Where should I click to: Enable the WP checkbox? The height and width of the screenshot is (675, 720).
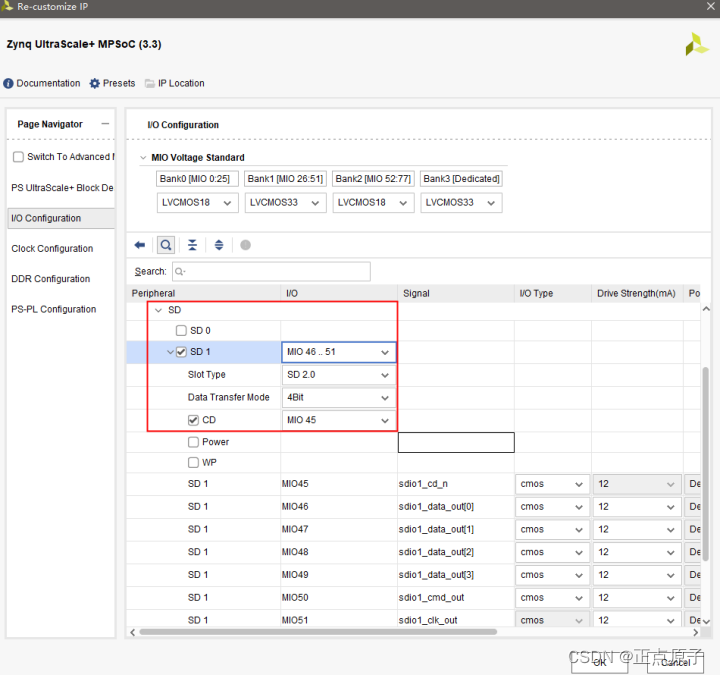tap(193, 462)
